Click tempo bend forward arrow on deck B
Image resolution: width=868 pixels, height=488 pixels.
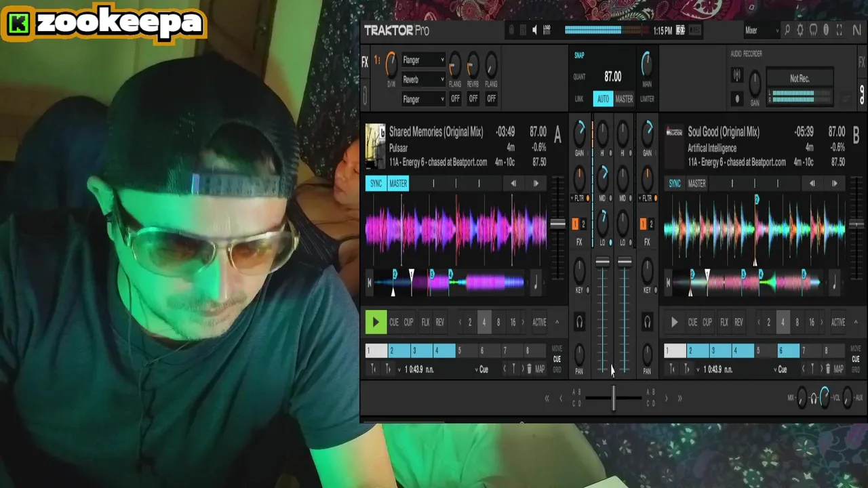[x=834, y=183]
